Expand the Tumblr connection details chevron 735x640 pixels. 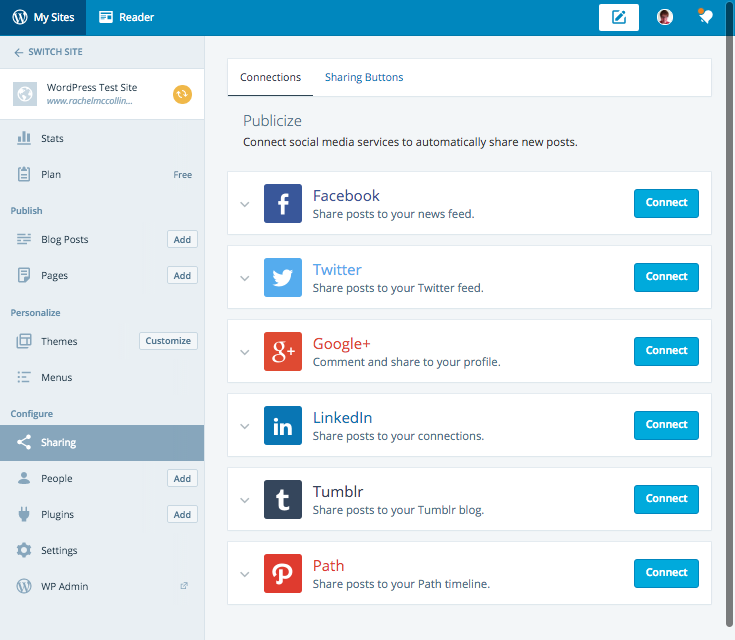pos(245,500)
